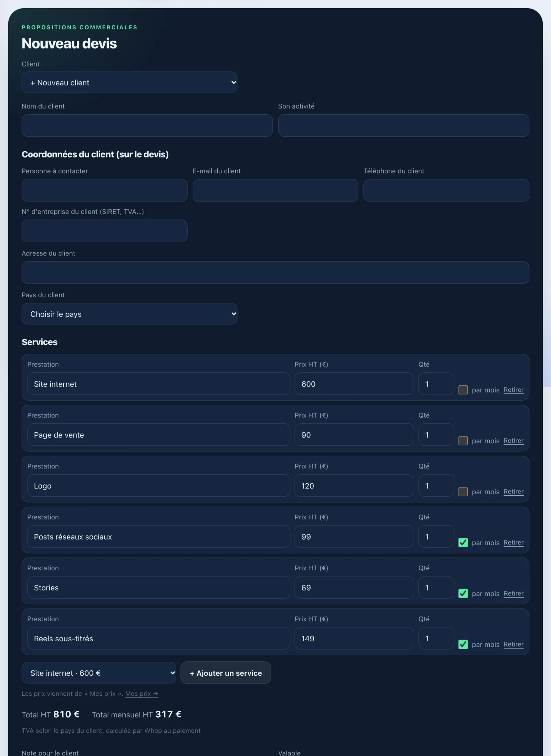The height and width of the screenshot is (756, 551).
Task: Select the E-mail du client field
Action: click(275, 190)
